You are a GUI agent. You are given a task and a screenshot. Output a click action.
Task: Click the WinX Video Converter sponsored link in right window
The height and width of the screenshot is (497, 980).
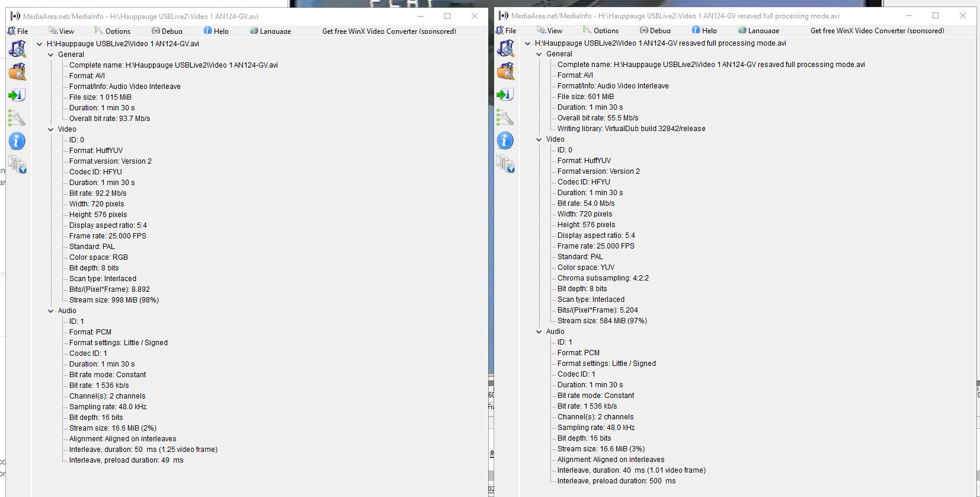[x=877, y=30]
